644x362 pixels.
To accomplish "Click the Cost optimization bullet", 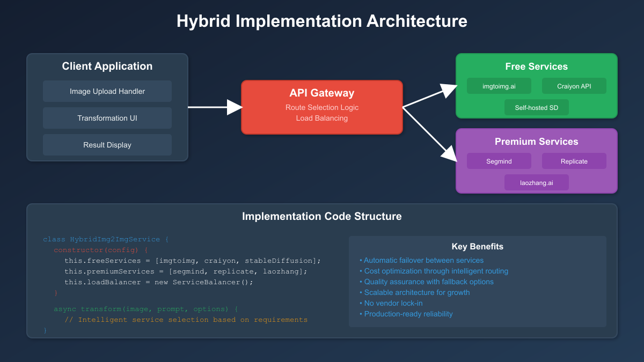I will (x=434, y=271).
